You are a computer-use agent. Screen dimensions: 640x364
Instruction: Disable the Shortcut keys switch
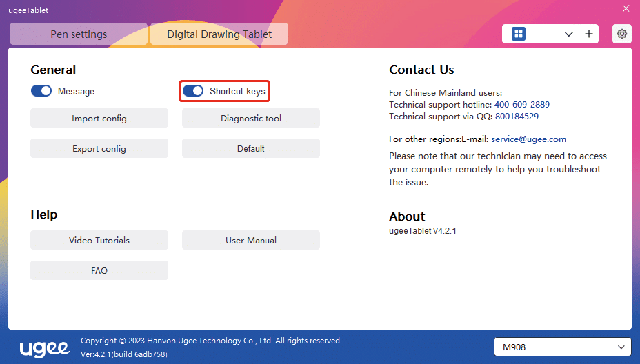point(193,90)
